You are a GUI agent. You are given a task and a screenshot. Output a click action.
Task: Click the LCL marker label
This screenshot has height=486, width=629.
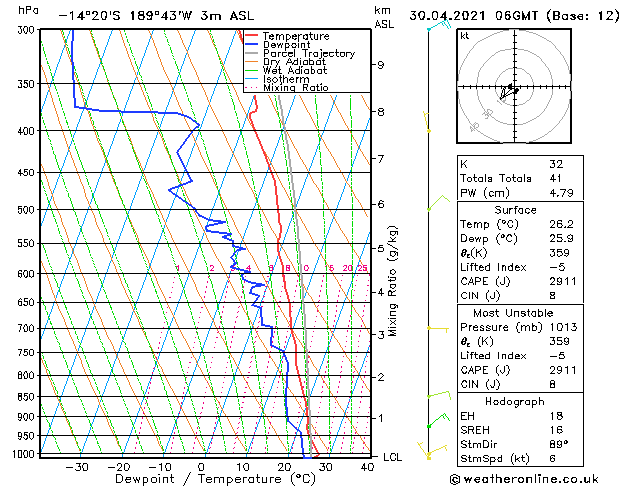click(392, 457)
